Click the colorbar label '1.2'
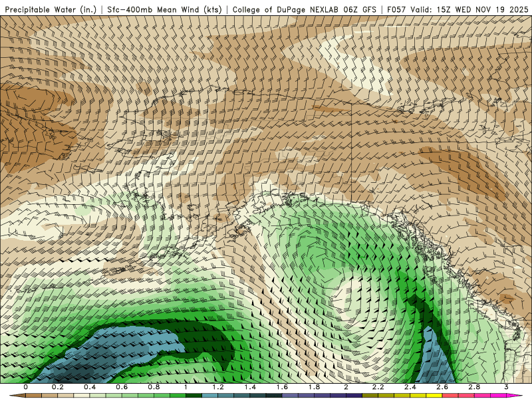This screenshot has width=532, height=399. pyautogui.click(x=218, y=387)
